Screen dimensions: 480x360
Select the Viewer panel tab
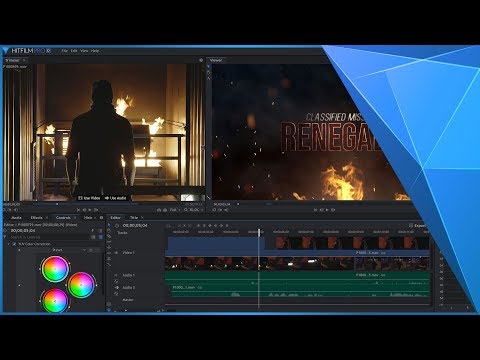[215, 60]
